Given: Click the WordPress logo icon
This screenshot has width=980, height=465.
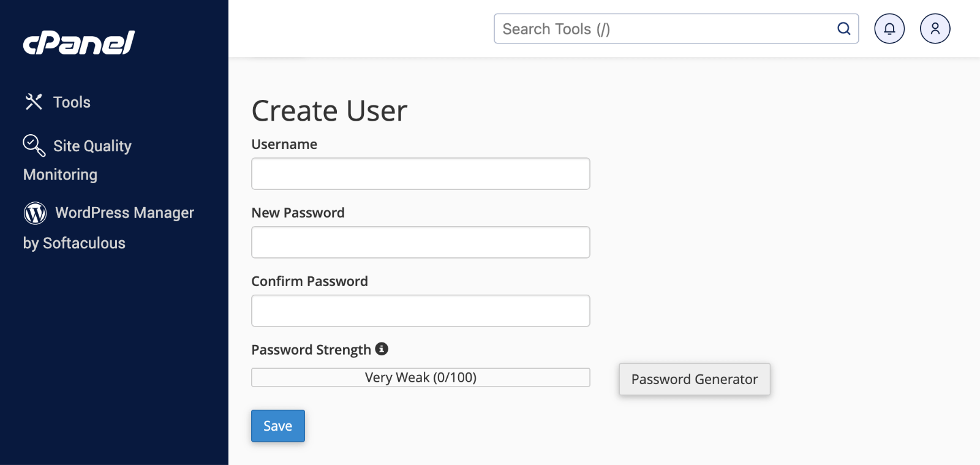Looking at the screenshot, I should (x=35, y=213).
